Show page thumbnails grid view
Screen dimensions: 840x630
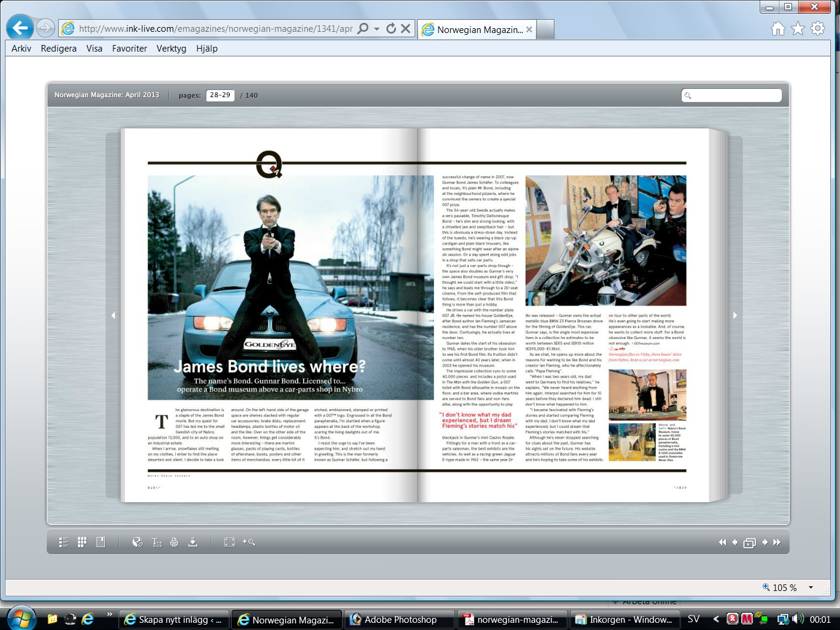[82, 542]
